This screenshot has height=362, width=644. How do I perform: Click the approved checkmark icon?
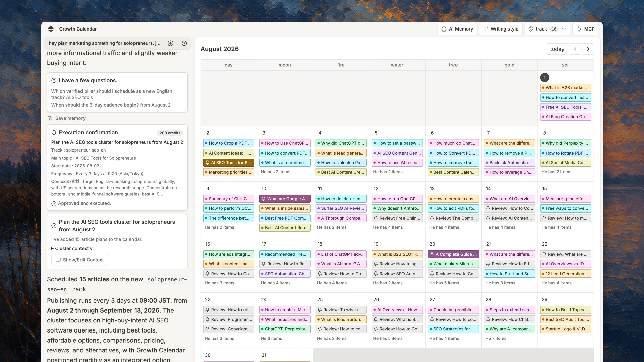pyautogui.click(x=54, y=204)
